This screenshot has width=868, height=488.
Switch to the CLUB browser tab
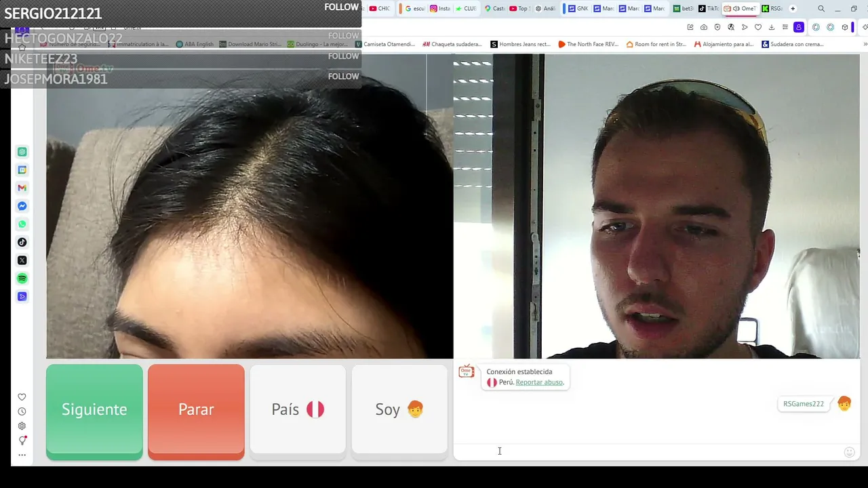tap(466, 9)
